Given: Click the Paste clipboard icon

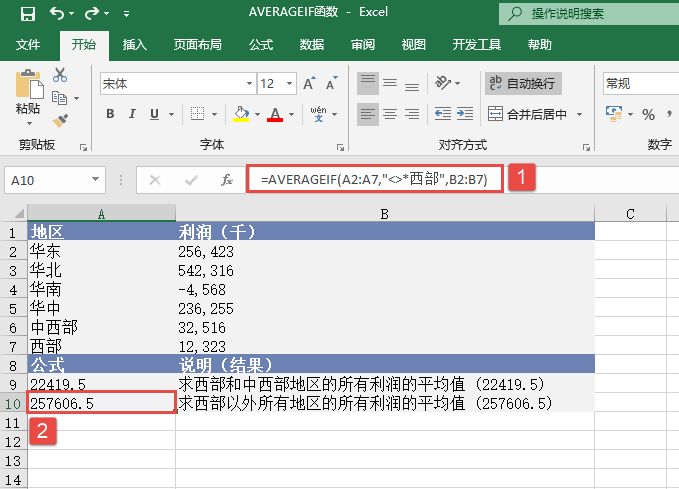Looking at the screenshot, I should coord(28,88).
